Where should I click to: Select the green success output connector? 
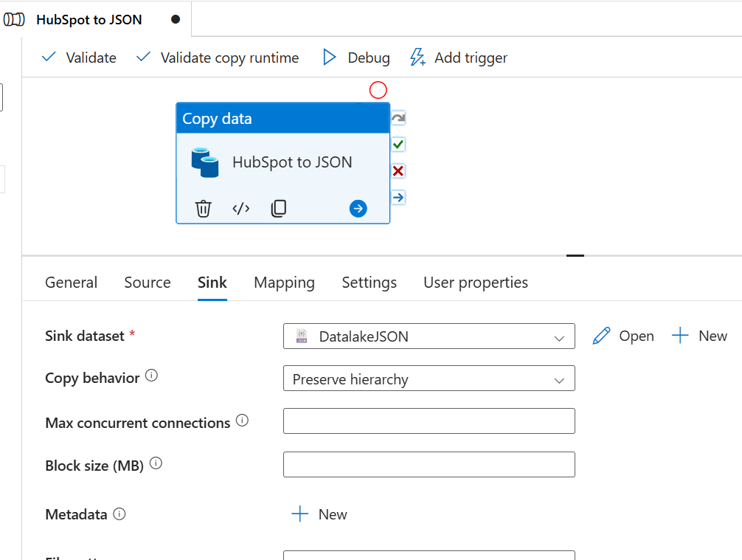398,145
